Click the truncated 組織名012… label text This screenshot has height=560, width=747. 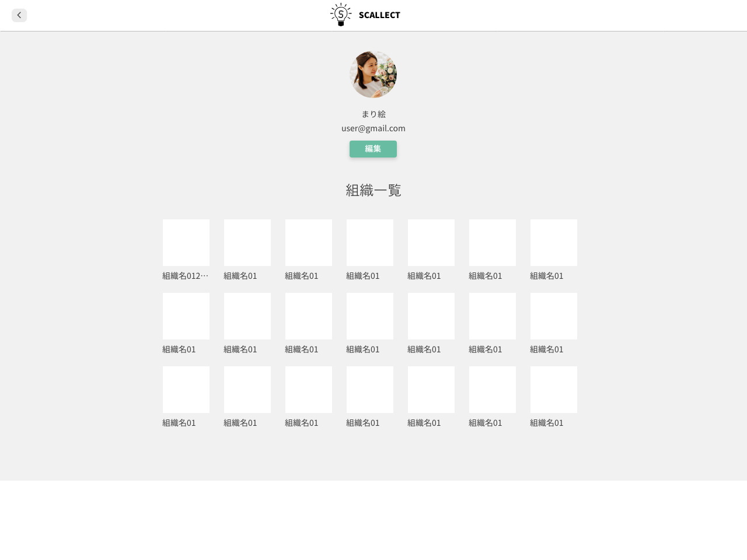pyautogui.click(x=186, y=276)
